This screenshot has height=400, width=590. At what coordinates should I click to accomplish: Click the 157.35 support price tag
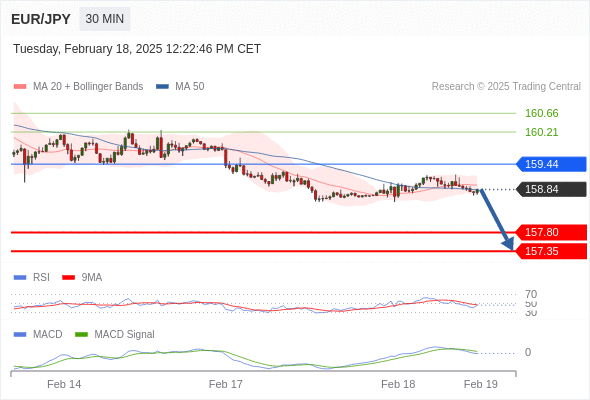[x=551, y=251]
